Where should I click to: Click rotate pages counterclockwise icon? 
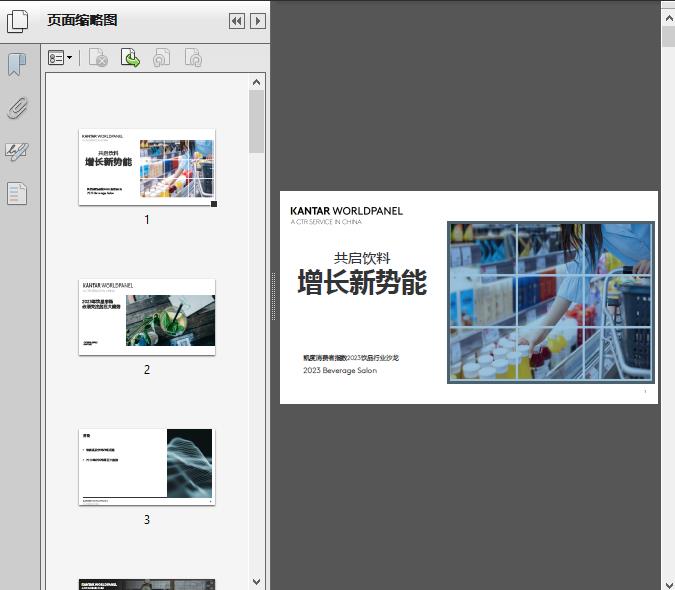pyautogui.click(x=161, y=58)
